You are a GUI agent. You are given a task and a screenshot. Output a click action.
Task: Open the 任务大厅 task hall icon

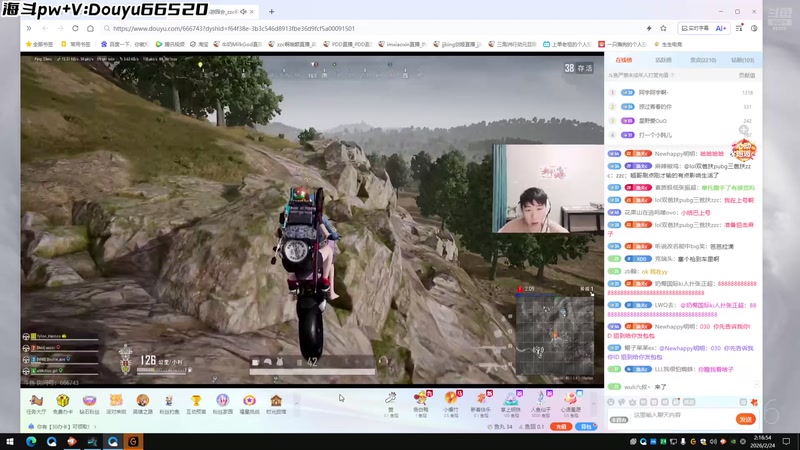[x=36, y=403]
